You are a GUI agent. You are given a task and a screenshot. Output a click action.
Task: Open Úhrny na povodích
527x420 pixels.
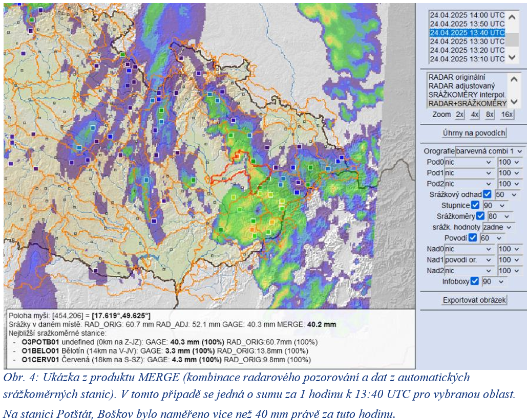(474, 133)
